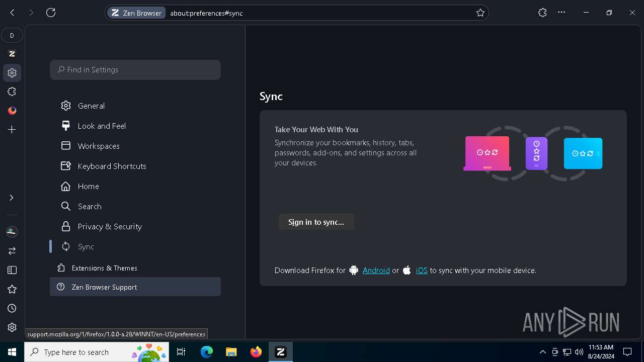Open bottom settings gear in sidebar
644x362 pixels.
point(12,327)
